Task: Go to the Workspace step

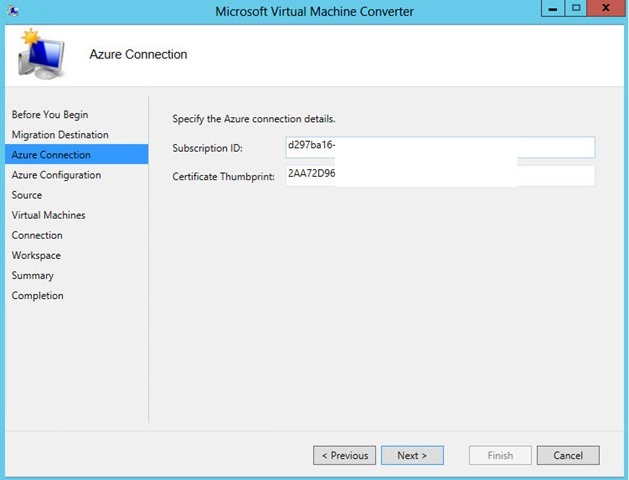Action: (x=36, y=255)
